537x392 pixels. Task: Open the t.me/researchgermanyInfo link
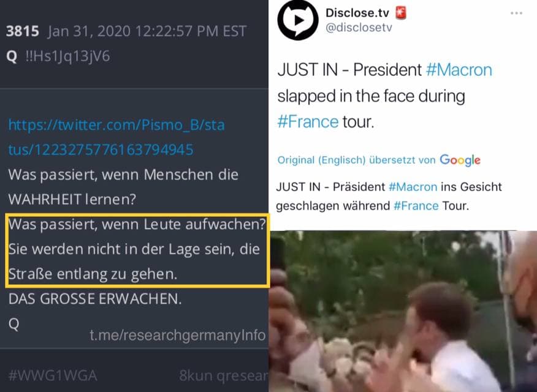point(177,335)
